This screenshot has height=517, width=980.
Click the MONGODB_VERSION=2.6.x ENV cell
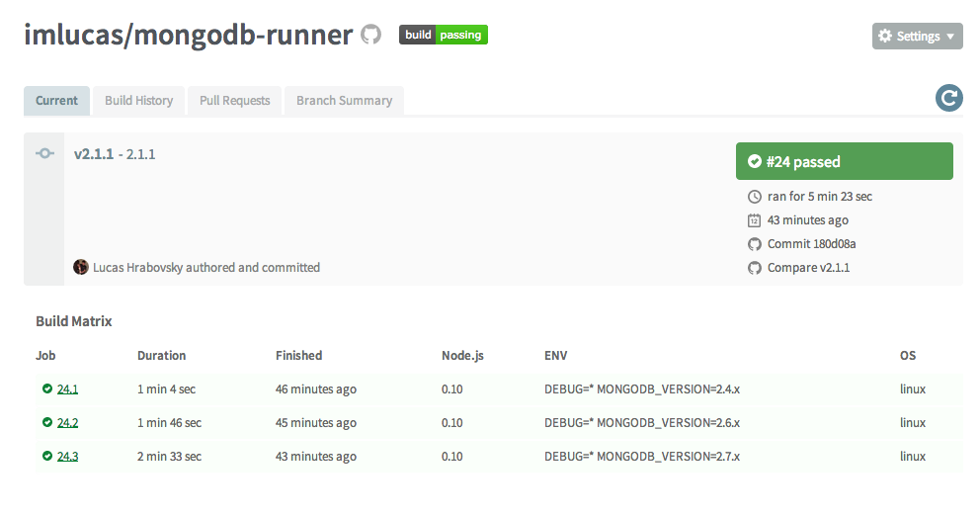click(642, 423)
